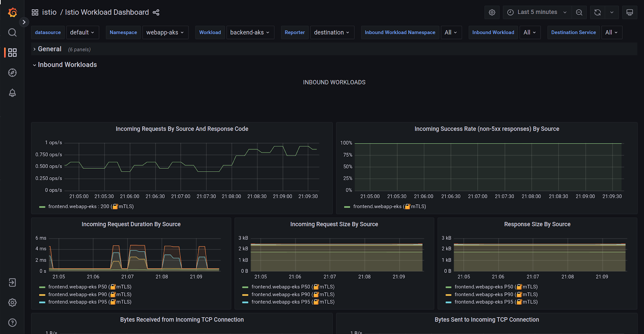This screenshot has height=334, width=644.
Task: Toggle P90 series in Incoming Request Duration legend
Action: pos(77,295)
